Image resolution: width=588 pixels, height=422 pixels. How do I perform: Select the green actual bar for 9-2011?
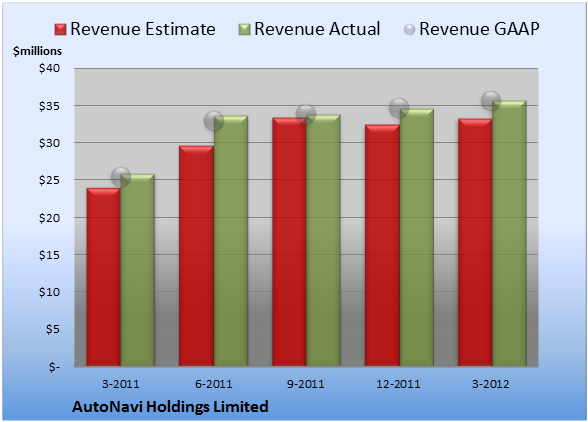tap(323, 240)
